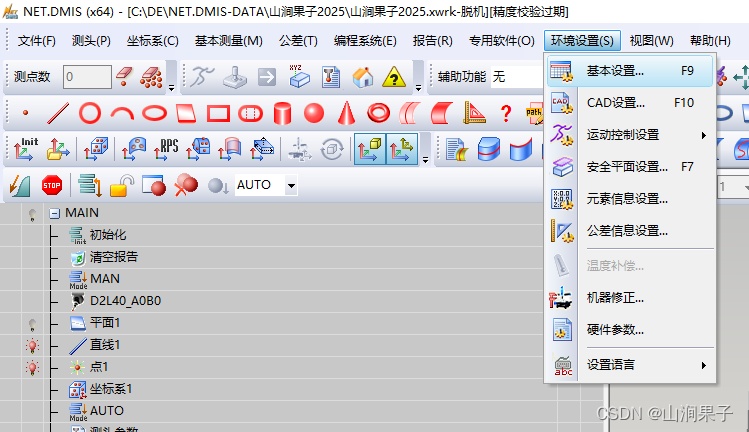Collapse the MAIN tree node
This screenshot has width=749, height=432.
coord(54,213)
